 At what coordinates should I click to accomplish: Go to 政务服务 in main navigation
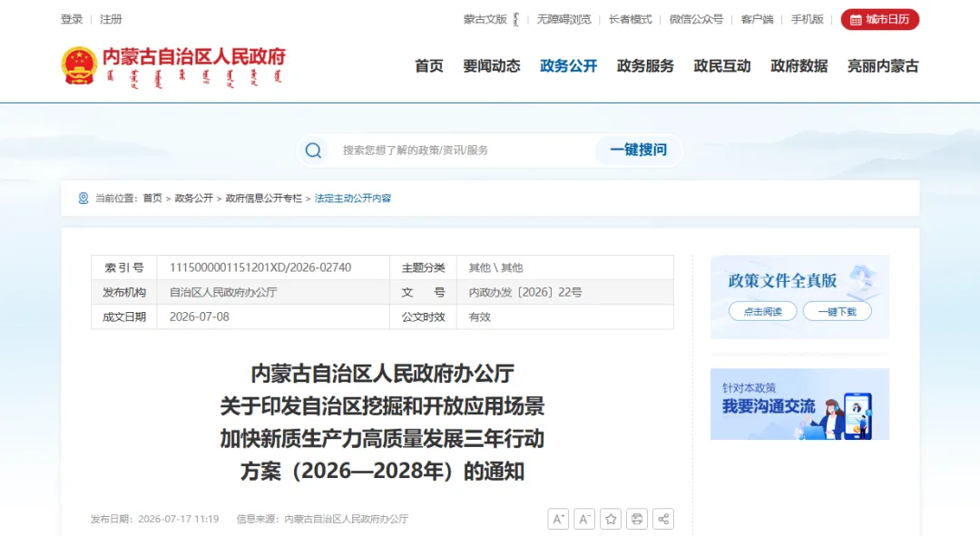pos(645,65)
